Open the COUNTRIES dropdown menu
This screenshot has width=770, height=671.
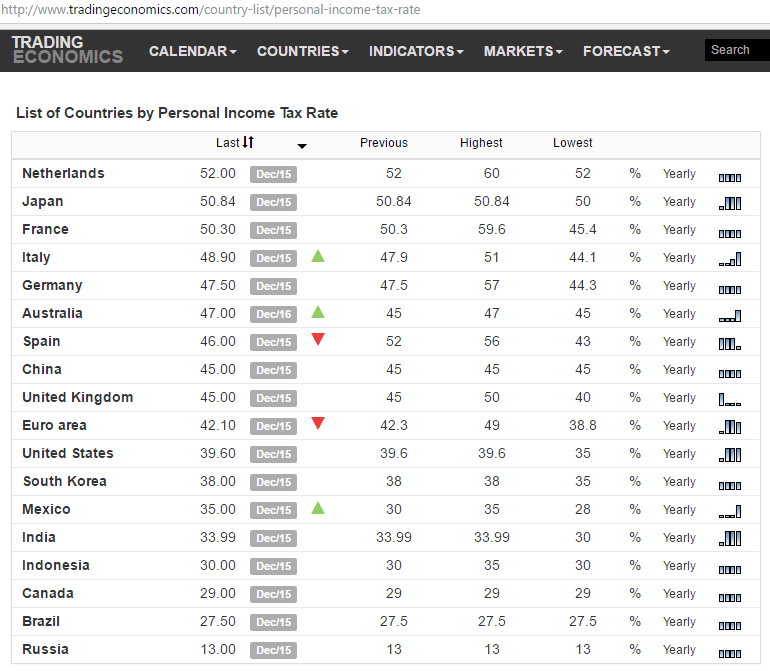pyautogui.click(x=302, y=51)
